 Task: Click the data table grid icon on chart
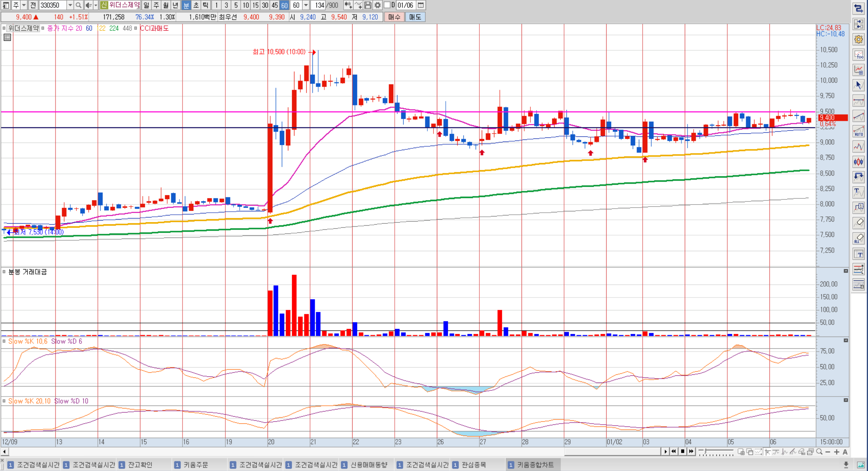point(7,37)
